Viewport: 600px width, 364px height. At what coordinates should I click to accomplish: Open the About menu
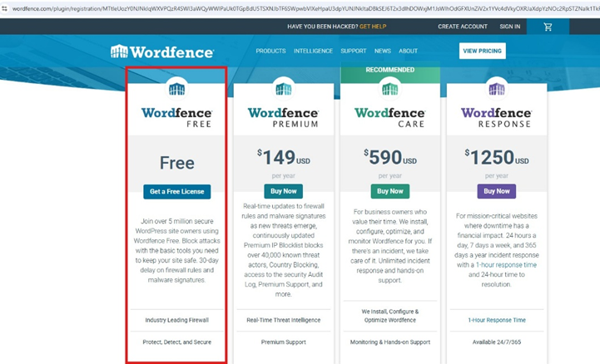click(408, 51)
